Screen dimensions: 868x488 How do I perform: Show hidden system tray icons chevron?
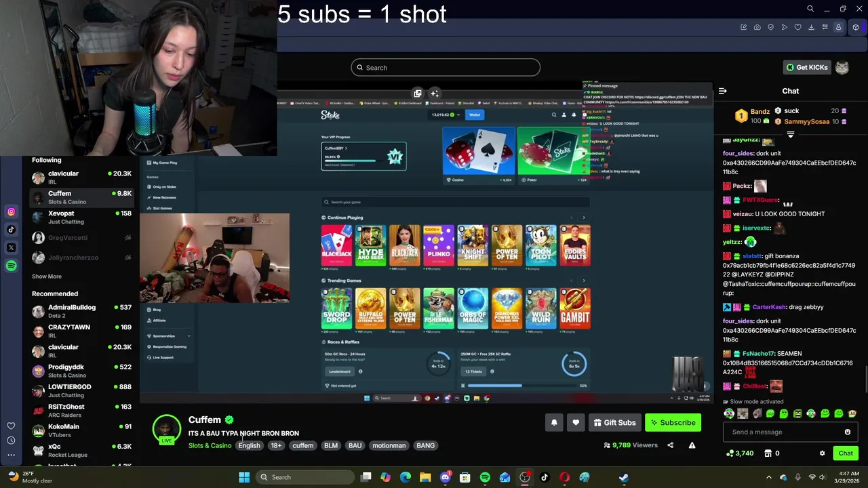[x=769, y=477]
